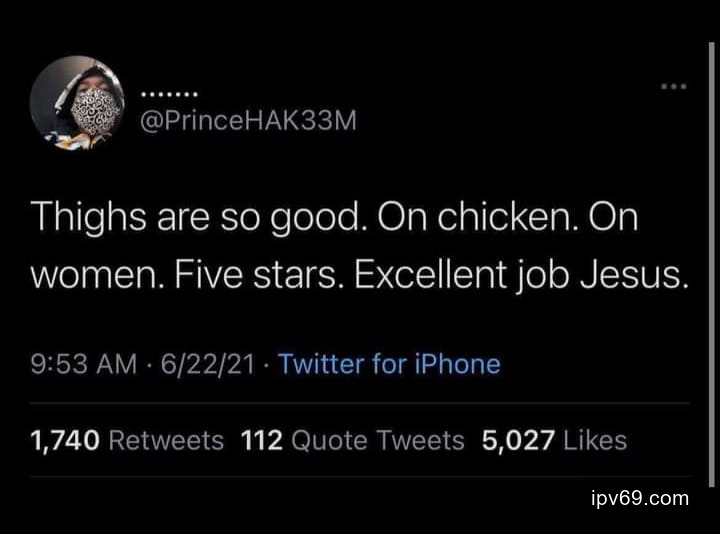Viewport: 720px width, 534px height.
Task: View the Retweets list
Action: tap(165, 440)
